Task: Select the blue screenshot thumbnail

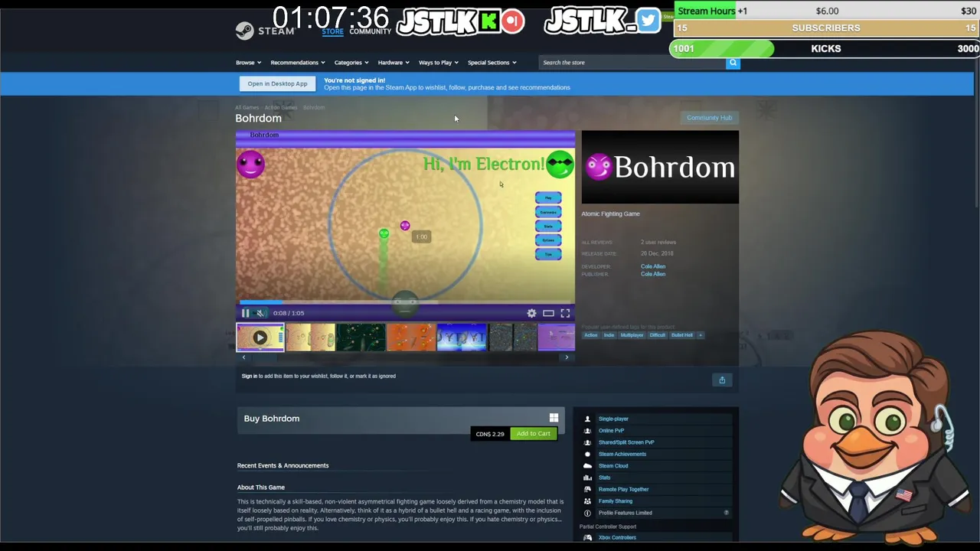Action: click(x=462, y=337)
